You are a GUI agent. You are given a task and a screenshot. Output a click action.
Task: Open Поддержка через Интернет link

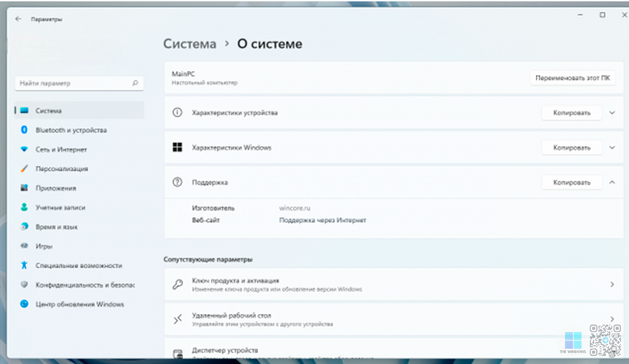click(x=322, y=220)
